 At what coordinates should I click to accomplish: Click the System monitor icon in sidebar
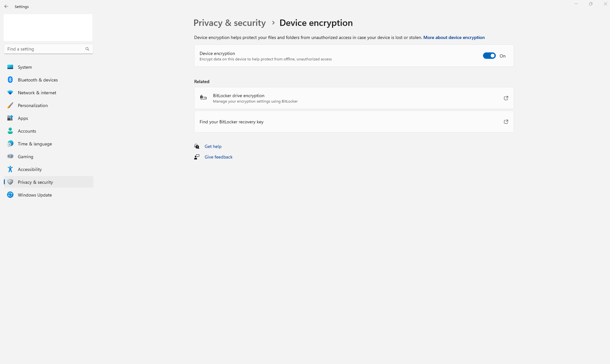(x=10, y=67)
